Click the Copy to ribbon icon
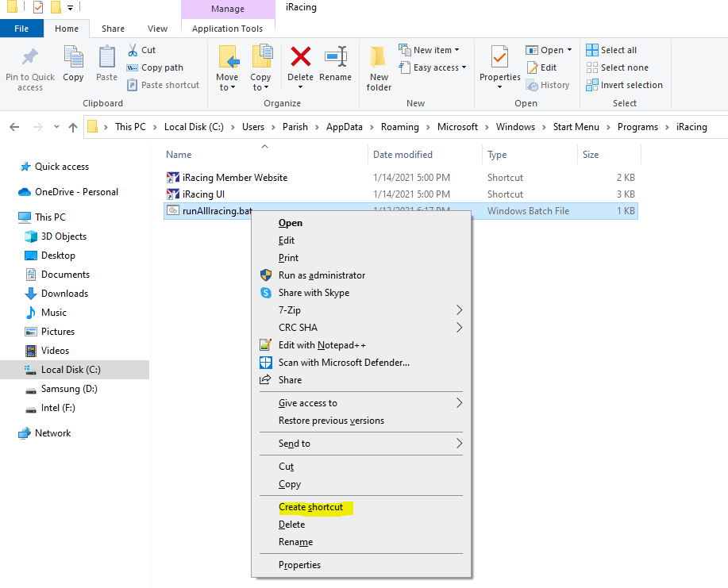The image size is (728, 588). click(x=261, y=57)
